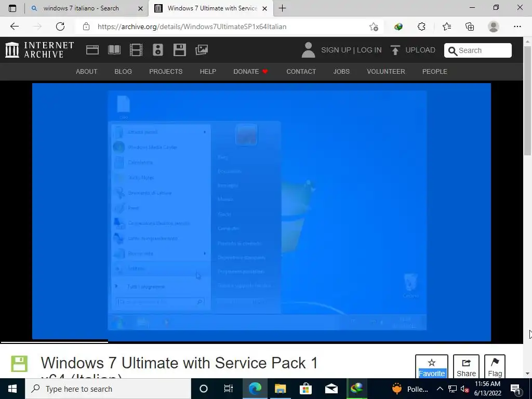Open Mail app from taskbar
The image size is (532, 399).
[331, 389]
